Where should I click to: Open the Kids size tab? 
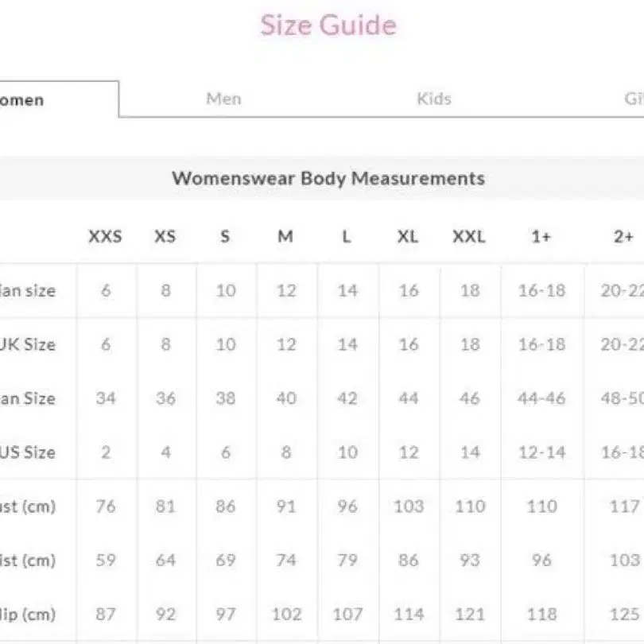click(x=433, y=99)
